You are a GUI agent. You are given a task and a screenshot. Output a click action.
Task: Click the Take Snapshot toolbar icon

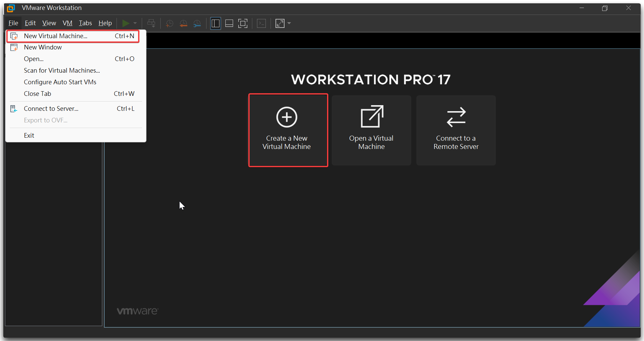click(x=170, y=23)
